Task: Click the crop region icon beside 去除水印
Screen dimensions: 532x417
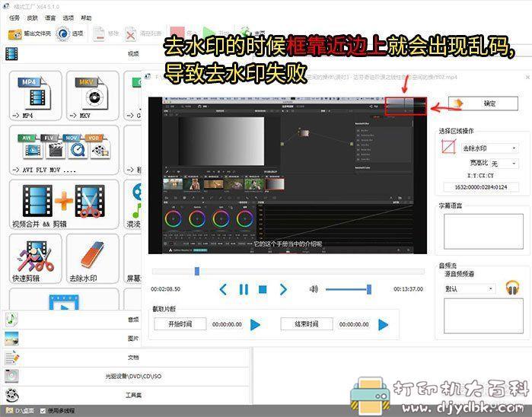Action: pos(448,148)
